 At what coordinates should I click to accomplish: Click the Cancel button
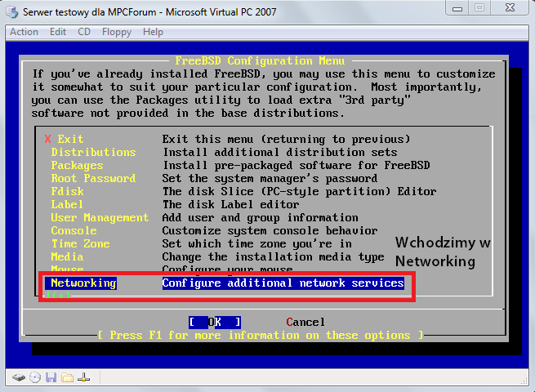pyautogui.click(x=305, y=322)
